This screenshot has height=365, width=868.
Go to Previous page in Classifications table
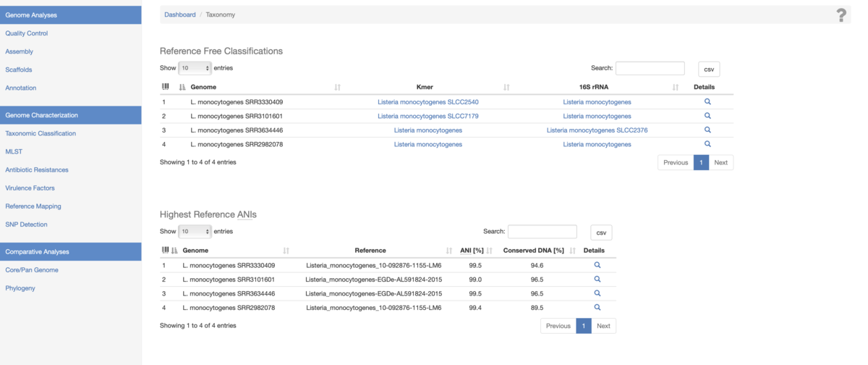click(676, 162)
